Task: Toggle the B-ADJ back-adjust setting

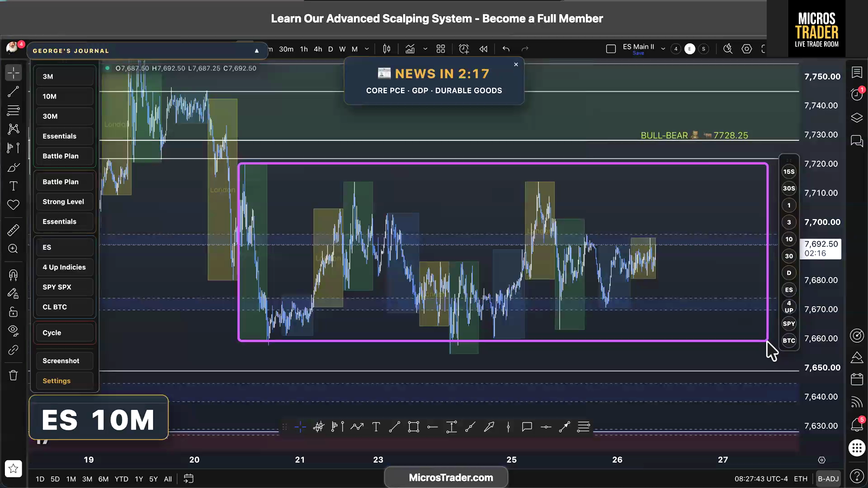Action: (x=828, y=479)
